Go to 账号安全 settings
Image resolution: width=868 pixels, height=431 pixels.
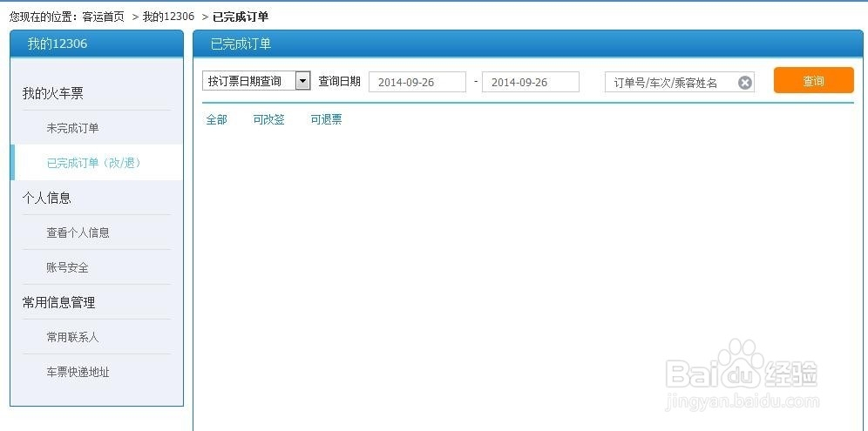(x=67, y=268)
